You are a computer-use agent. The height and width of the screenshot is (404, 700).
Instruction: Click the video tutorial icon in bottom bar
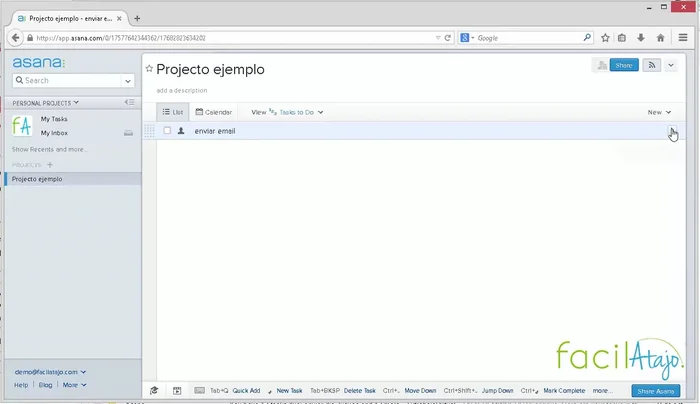click(177, 391)
